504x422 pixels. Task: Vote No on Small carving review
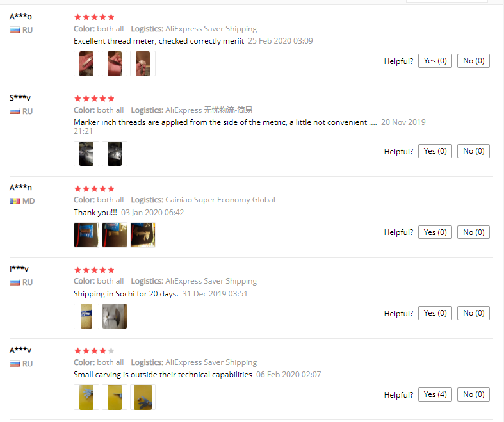pos(473,394)
